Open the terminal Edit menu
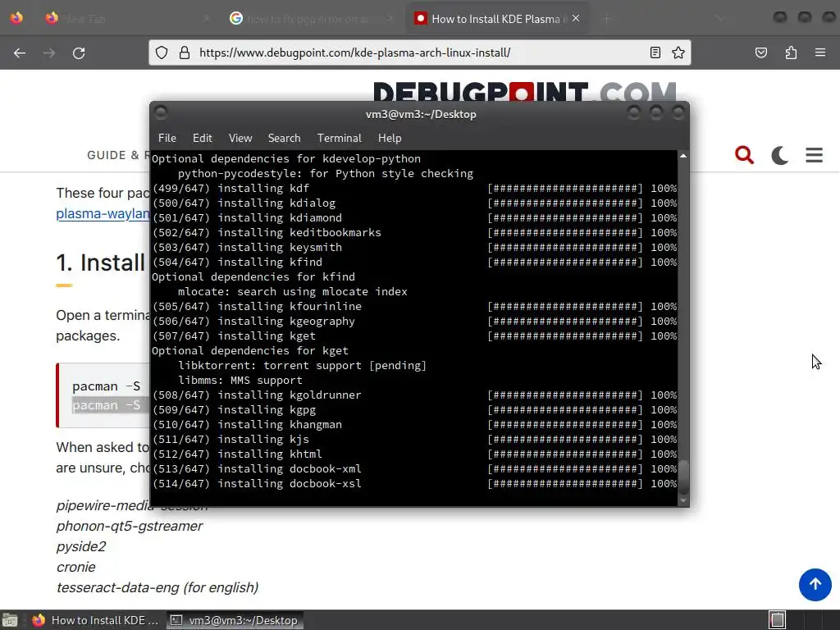Image resolution: width=840 pixels, height=630 pixels. point(202,138)
